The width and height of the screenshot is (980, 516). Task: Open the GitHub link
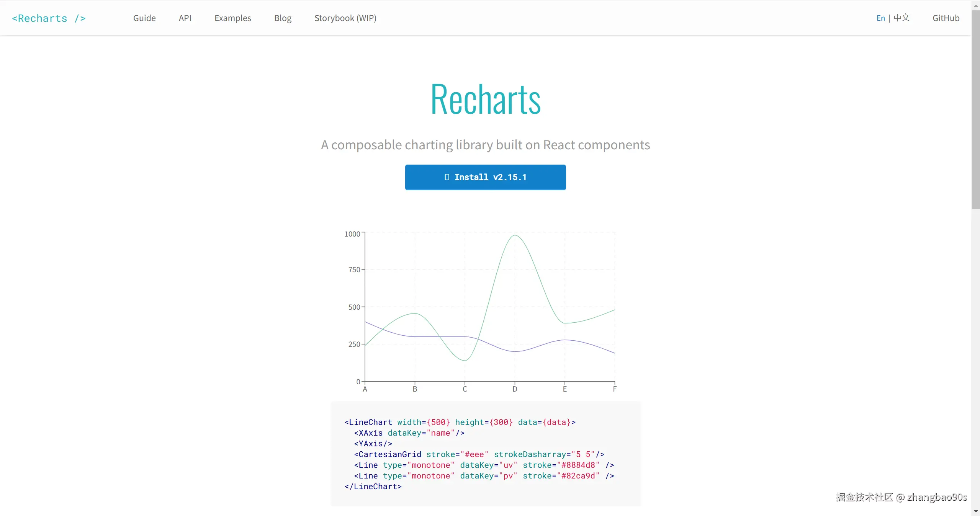tap(946, 18)
